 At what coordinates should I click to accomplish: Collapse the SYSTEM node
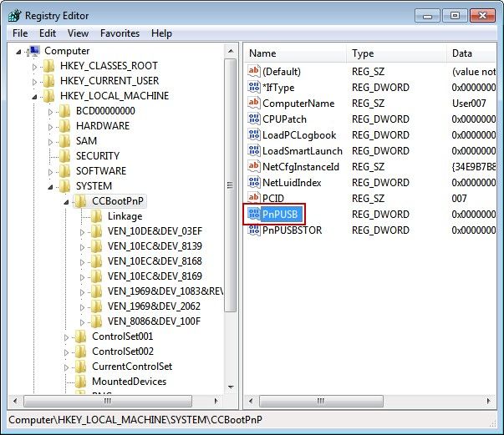coord(50,187)
